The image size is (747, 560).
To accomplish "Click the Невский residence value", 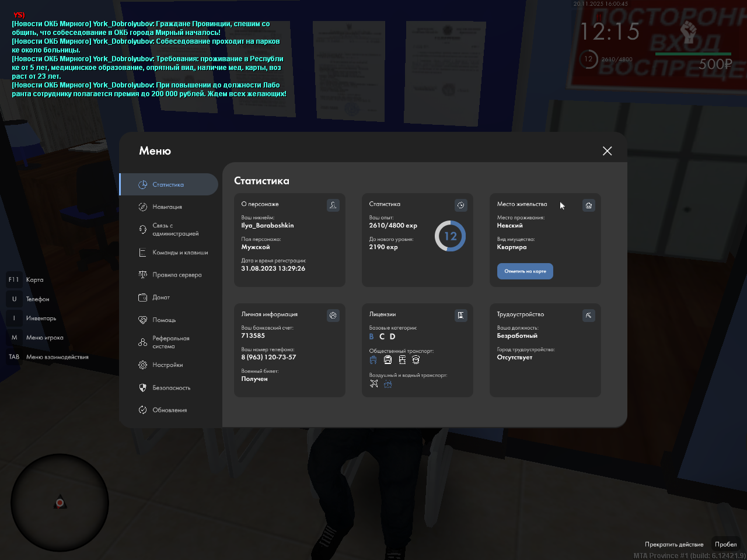I will tap(509, 225).
